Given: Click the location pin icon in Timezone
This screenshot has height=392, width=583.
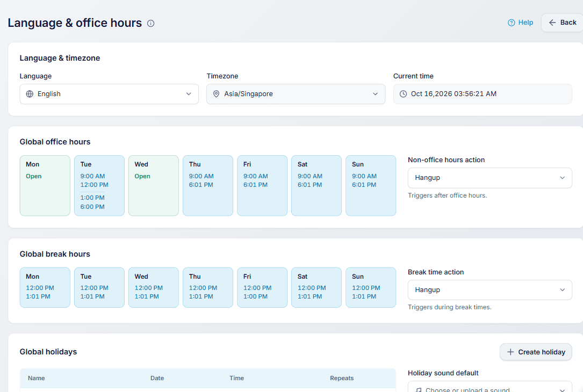Looking at the screenshot, I should click(216, 94).
